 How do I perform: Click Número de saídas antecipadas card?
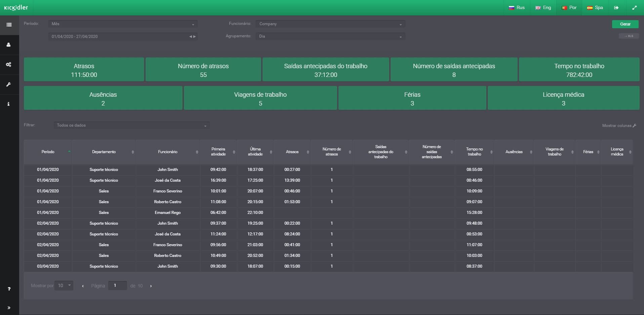point(454,70)
